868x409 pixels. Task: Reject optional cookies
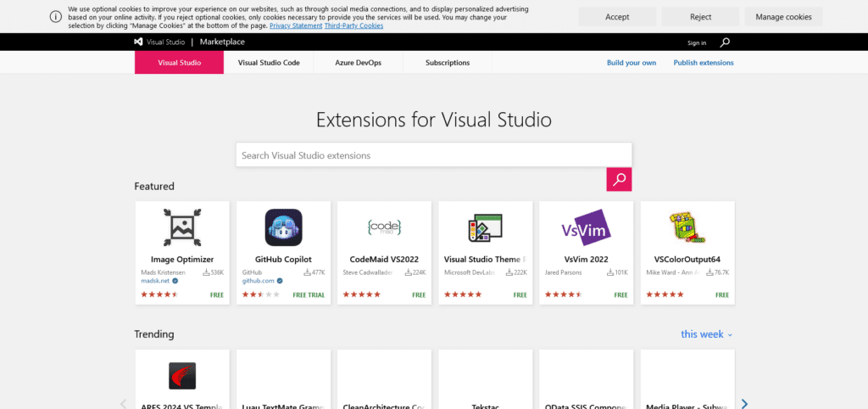point(700,16)
